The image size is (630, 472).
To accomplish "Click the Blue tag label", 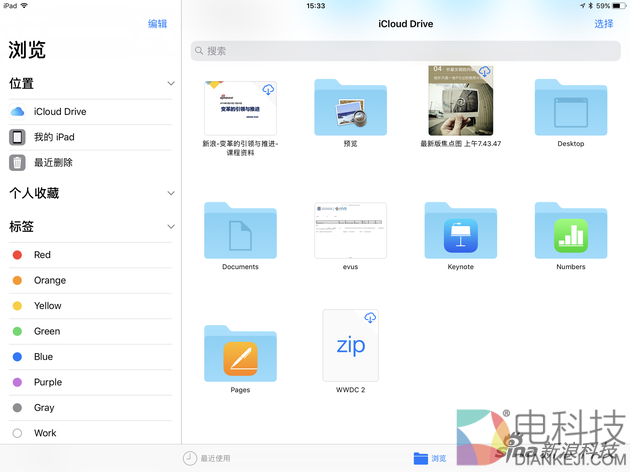I will 43,357.
